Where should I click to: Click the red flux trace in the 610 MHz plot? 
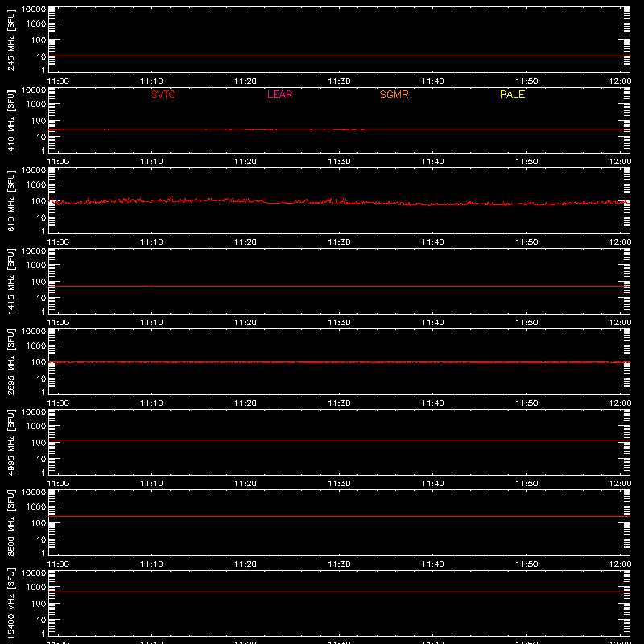coord(339,202)
